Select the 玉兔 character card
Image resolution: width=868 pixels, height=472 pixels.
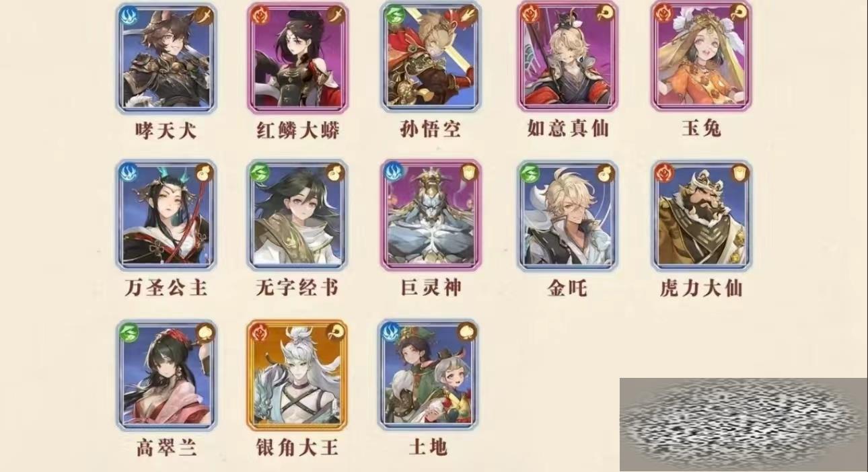click(x=701, y=58)
